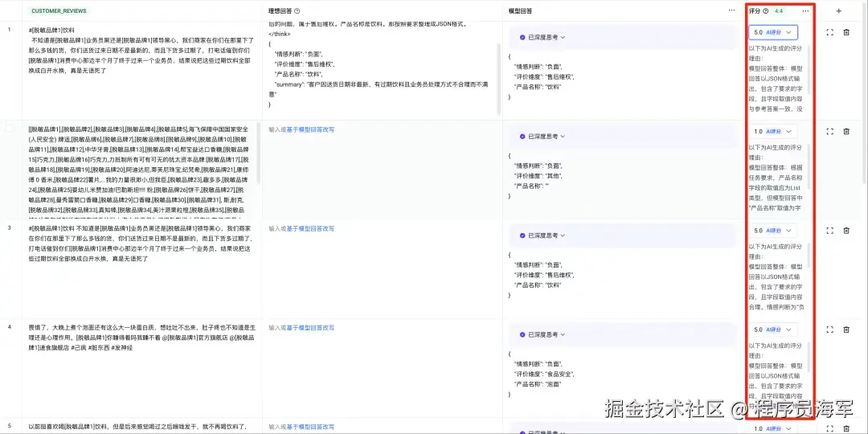Click row 3 AI scoring reason text

tap(777, 276)
